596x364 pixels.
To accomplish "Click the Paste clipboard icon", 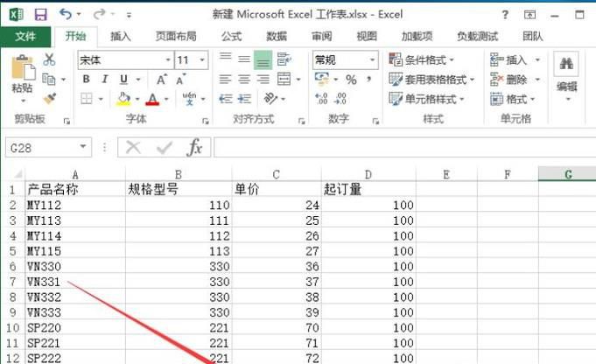I will pyautogui.click(x=22, y=68).
